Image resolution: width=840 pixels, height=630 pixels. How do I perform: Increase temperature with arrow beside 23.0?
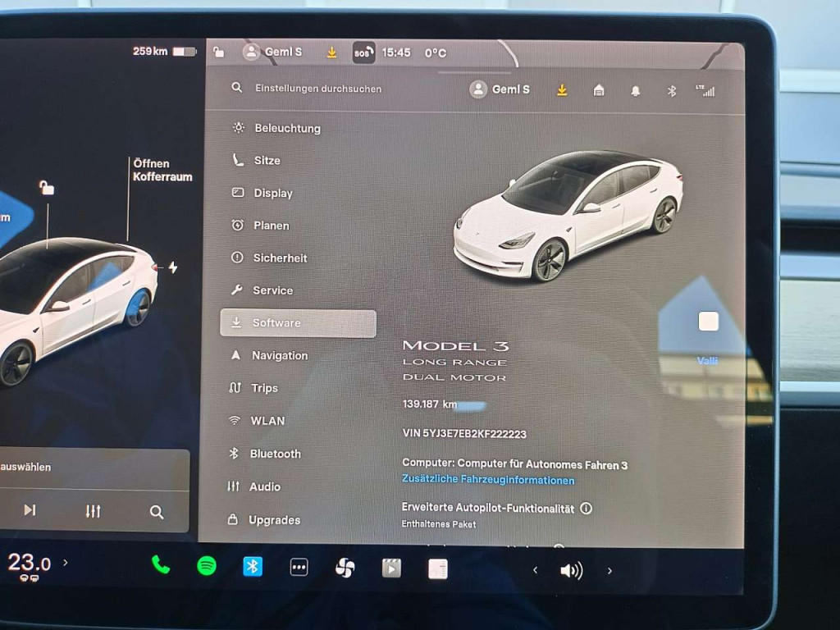[x=66, y=563]
